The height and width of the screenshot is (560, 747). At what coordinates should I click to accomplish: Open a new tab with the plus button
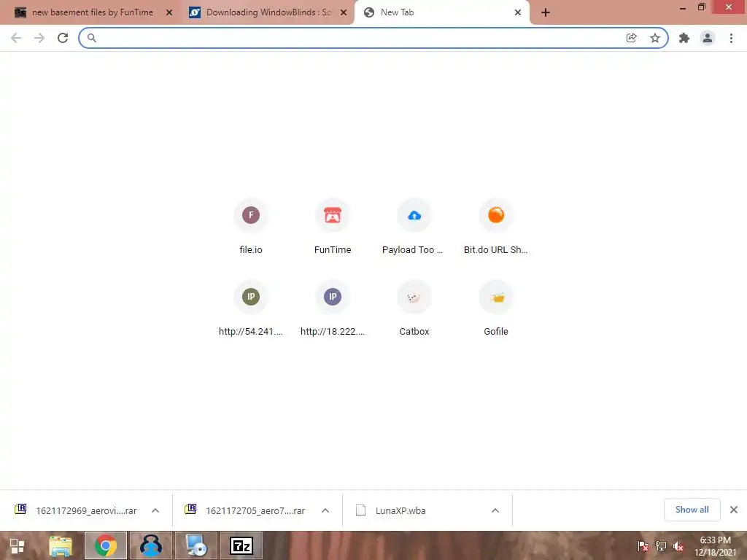(x=546, y=13)
